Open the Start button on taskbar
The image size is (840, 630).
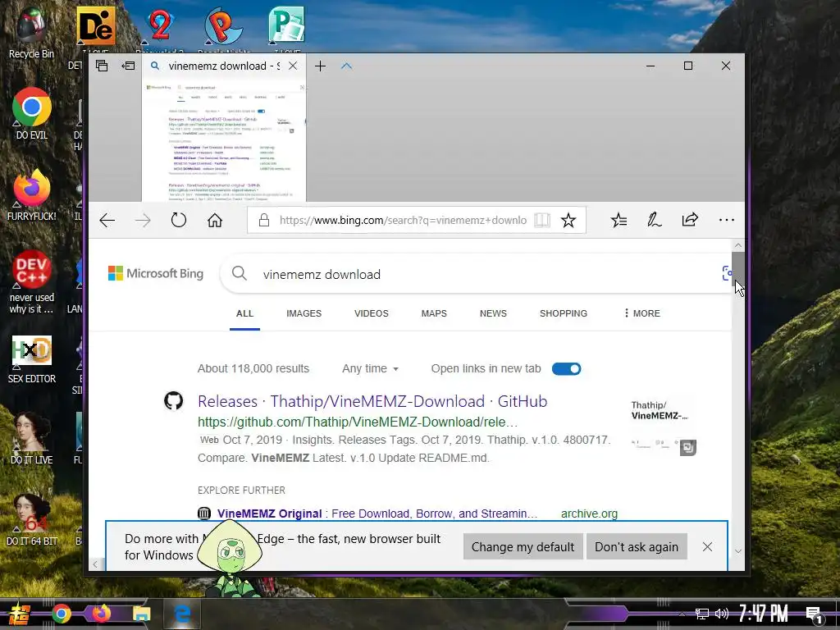(19, 614)
